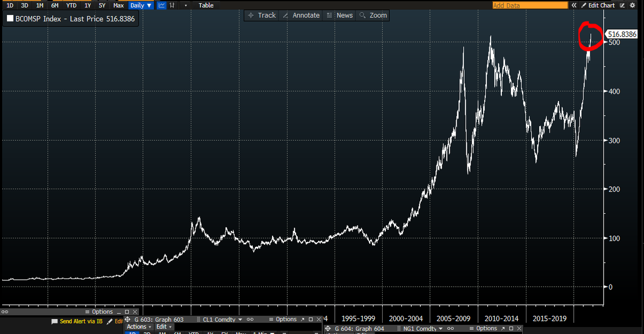
Task: Open the Edit menu in Graph 603
Action: [x=164, y=326]
